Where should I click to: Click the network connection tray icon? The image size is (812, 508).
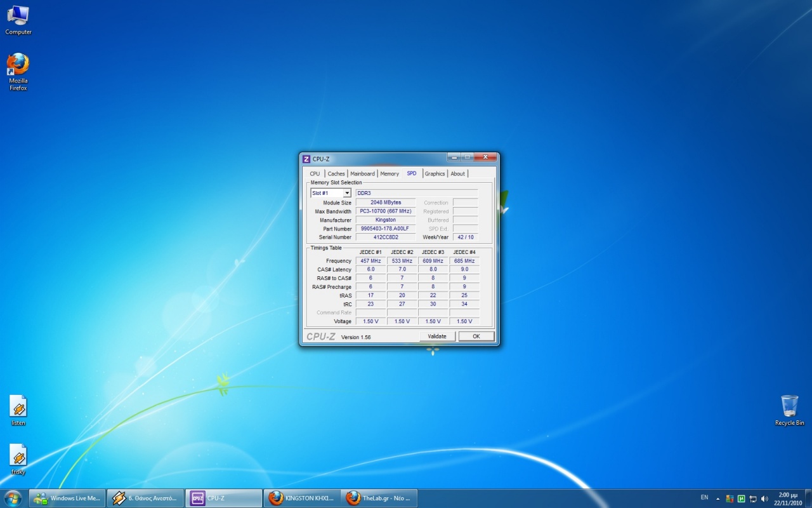tap(752, 498)
